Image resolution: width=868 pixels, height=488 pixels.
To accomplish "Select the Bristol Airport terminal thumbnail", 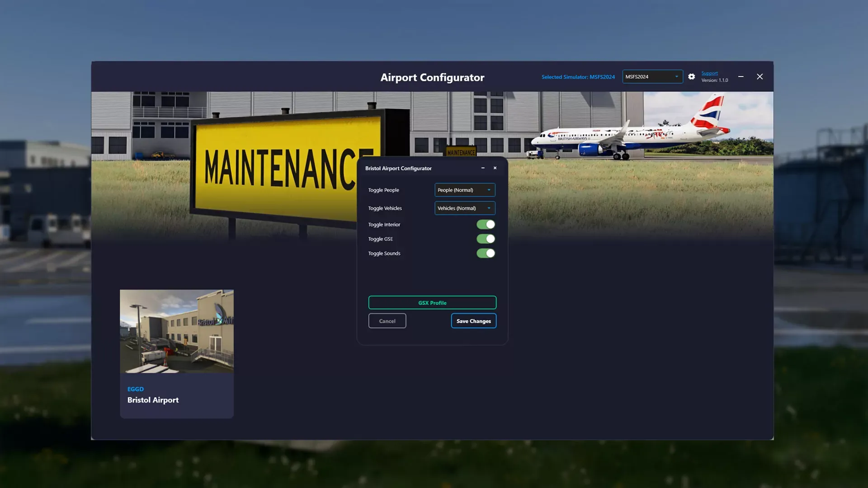I will [x=177, y=331].
